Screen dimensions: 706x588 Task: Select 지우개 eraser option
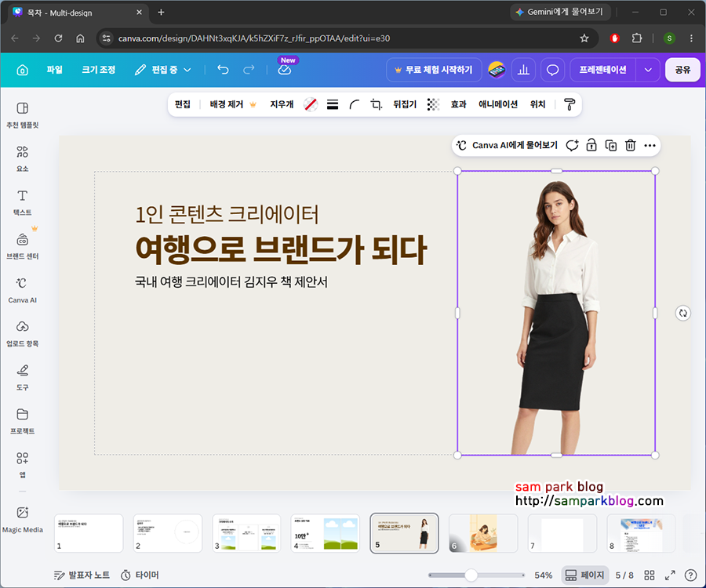282,104
